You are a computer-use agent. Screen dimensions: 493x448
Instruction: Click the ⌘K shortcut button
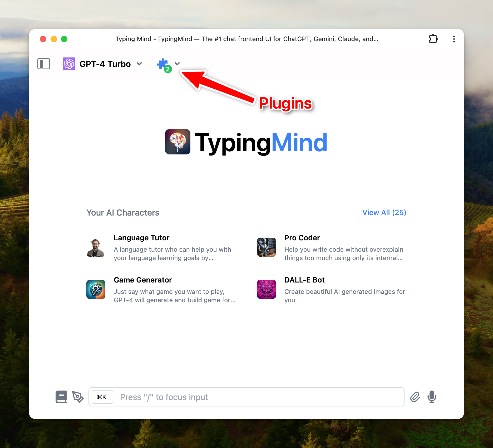[102, 397]
